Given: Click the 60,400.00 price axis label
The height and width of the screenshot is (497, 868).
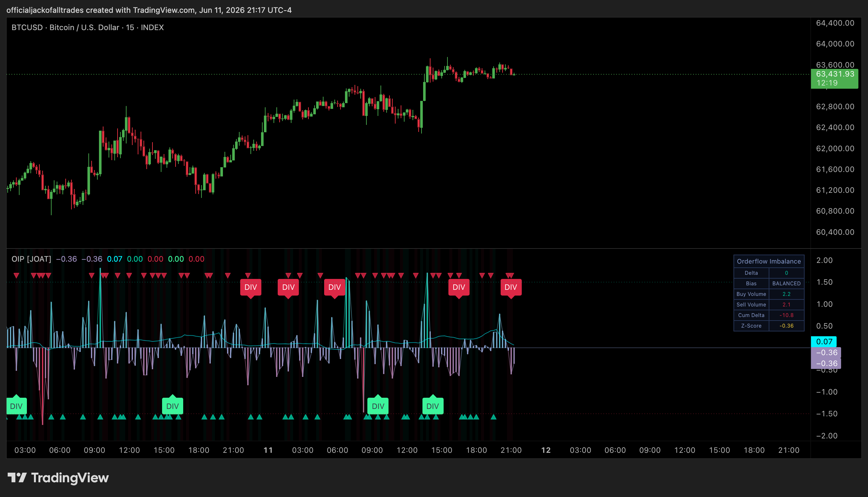Looking at the screenshot, I should point(835,232).
